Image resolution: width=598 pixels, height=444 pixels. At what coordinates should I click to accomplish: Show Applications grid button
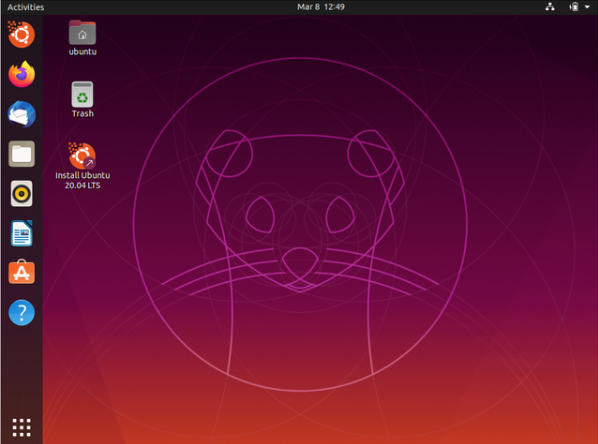(22, 428)
